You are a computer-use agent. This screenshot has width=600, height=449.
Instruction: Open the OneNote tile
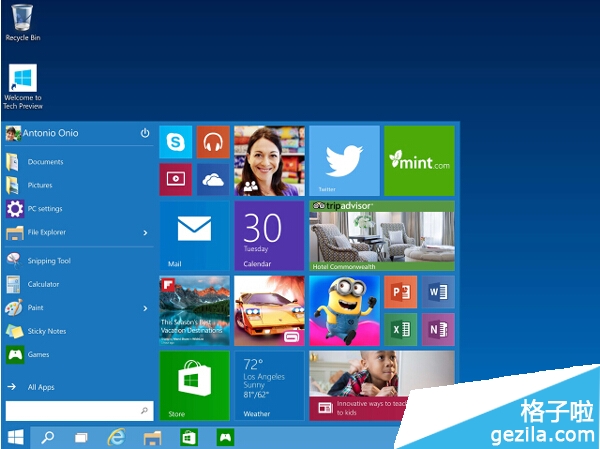pyautogui.click(x=438, y=330)
